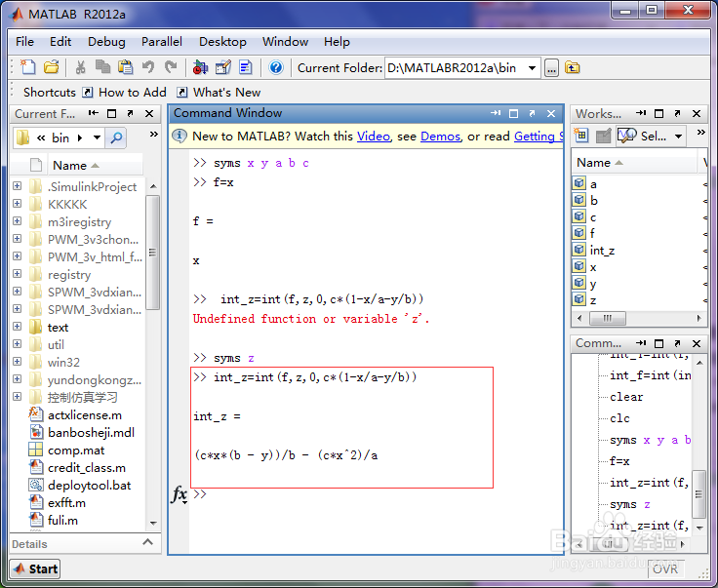This screenshot has height=588, width=718.
Task: Expand the .SimulinkProject folder
Action: [17, 186]
